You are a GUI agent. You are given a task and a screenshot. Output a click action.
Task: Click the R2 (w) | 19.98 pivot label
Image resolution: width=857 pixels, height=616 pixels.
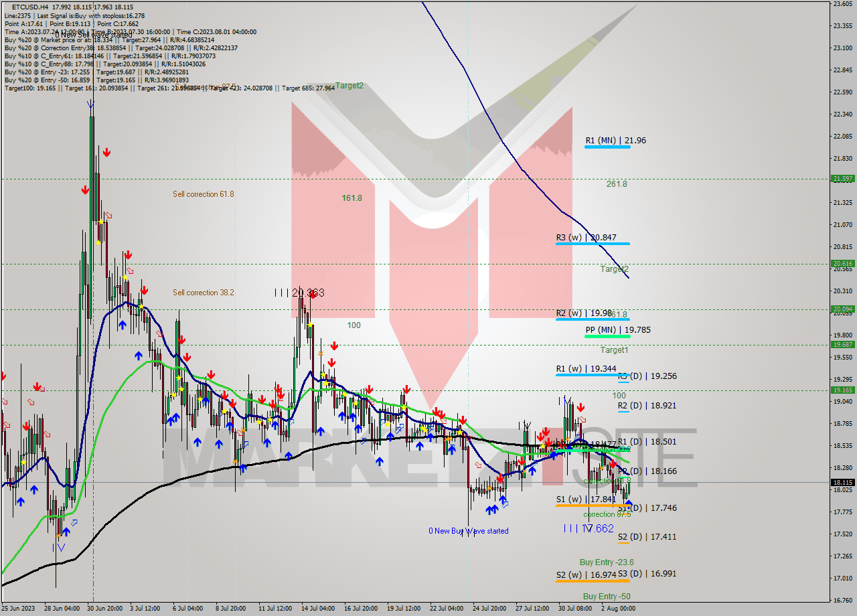(x=583, y=313)
